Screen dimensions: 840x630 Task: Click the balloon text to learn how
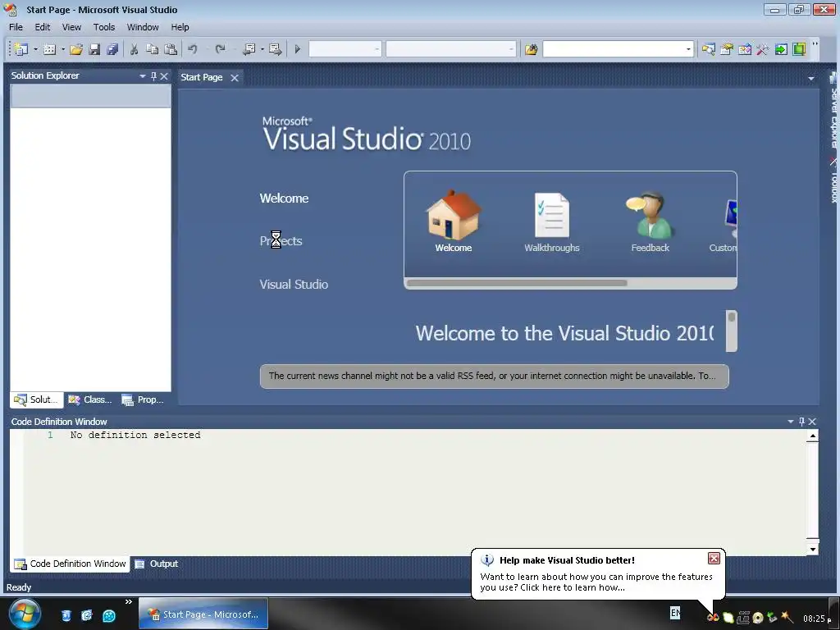tap(596, 582)
